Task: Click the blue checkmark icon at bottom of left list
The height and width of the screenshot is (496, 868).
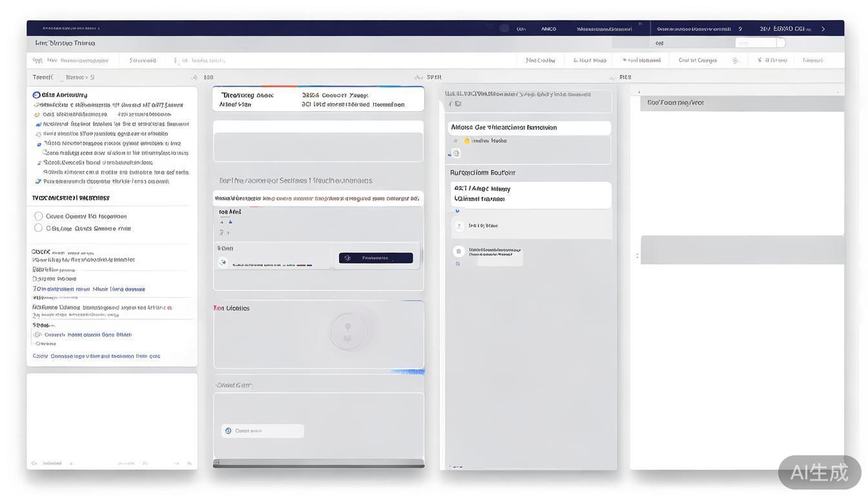Action: (38, 181)
